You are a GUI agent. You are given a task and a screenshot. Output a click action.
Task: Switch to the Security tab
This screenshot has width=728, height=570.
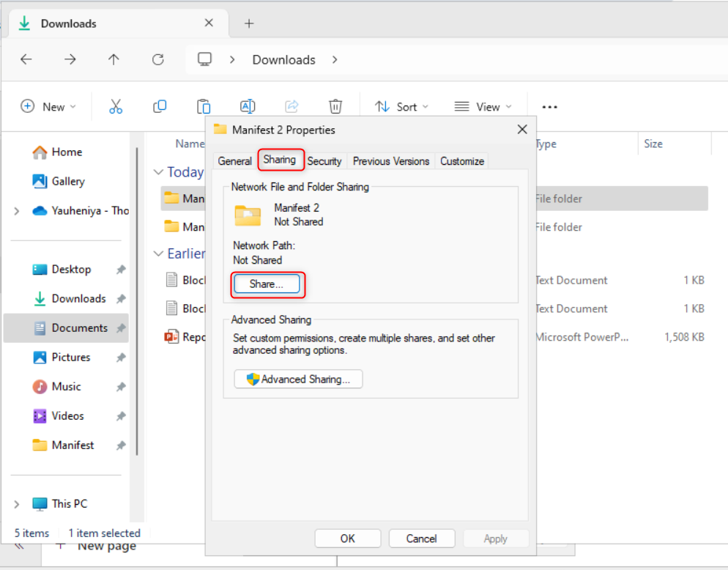pos(324,160)
